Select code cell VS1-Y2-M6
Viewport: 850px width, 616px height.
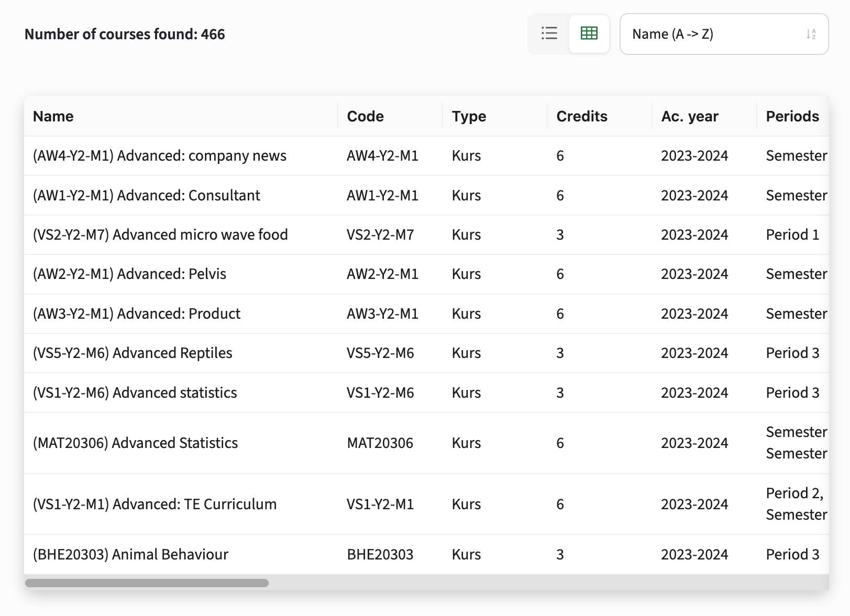pyautogui.click(x=381, y=393)
